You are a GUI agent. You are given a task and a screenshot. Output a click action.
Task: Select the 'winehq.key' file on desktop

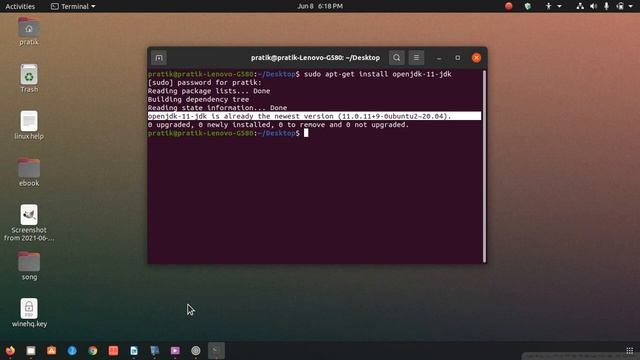29,313
